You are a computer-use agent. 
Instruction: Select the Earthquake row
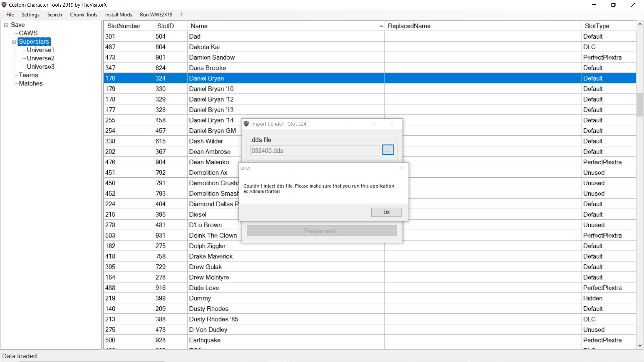pyautogui.click(x=370, y=340)
